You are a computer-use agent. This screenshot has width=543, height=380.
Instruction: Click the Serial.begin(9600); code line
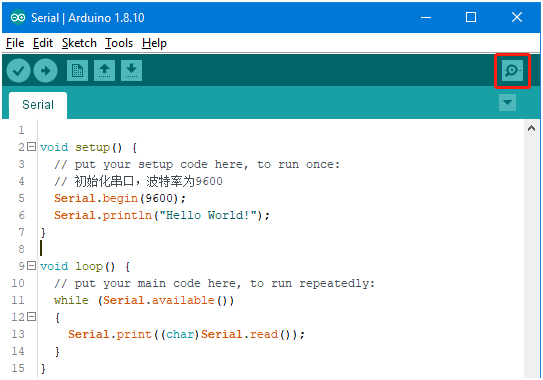(x=120, y=198)
